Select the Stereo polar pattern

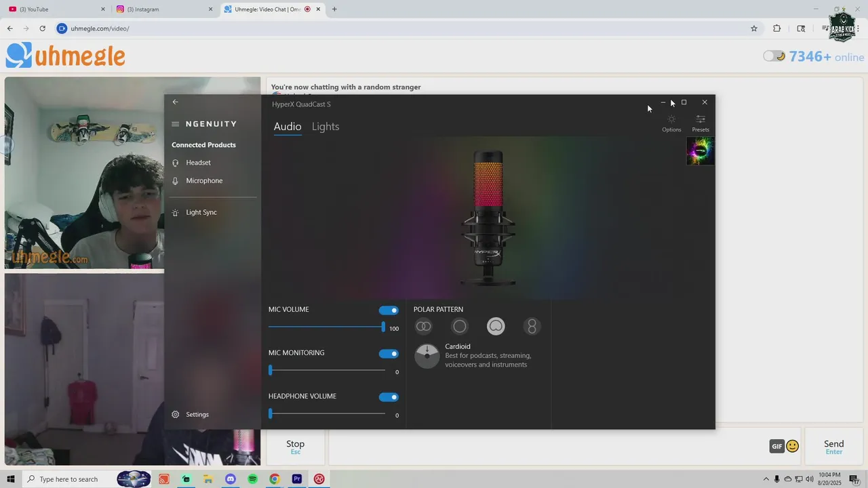click(423, 327)
